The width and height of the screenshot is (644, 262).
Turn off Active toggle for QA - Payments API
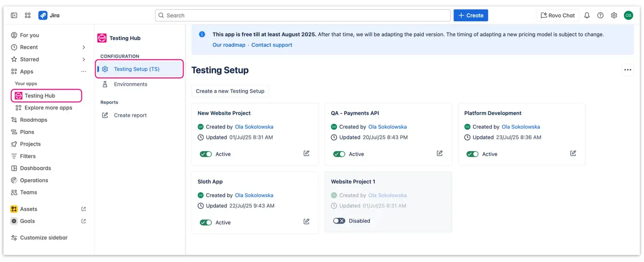(339, 154)
